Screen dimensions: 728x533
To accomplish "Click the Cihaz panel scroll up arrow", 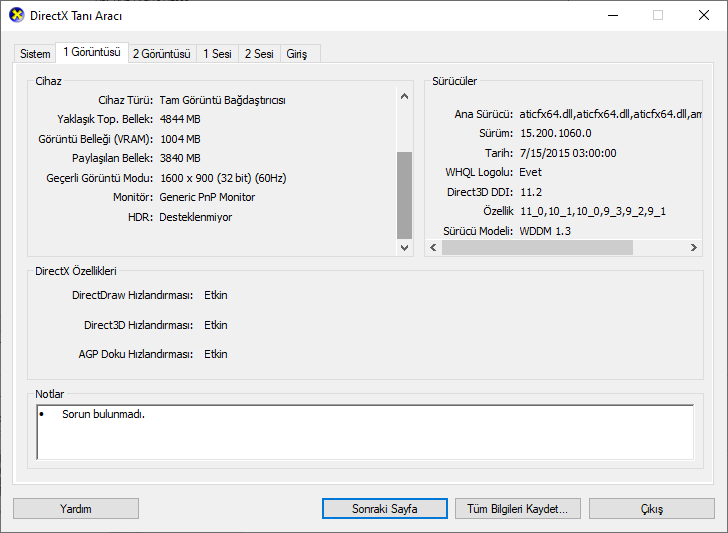I will click(x=404, y=96).
